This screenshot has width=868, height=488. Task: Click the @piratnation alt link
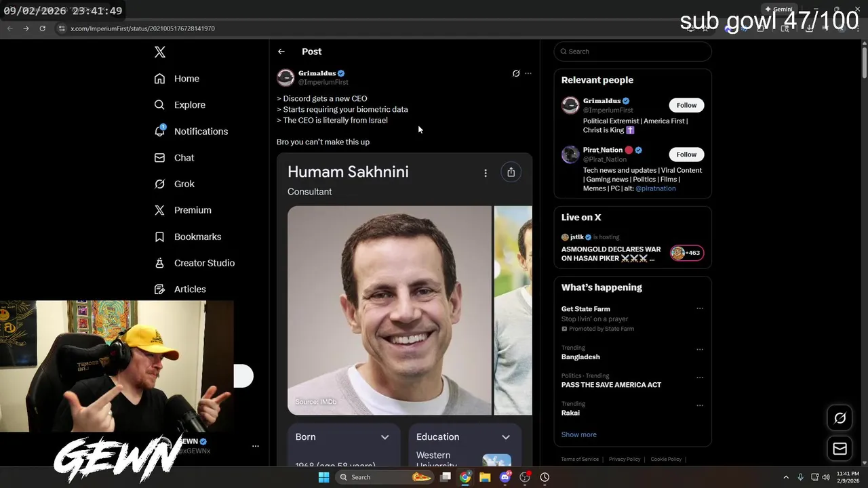655,188
